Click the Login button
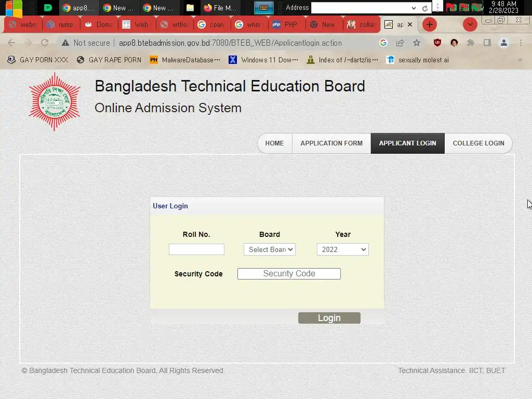This screenshot has height=399, width=532. pos(329,318)
